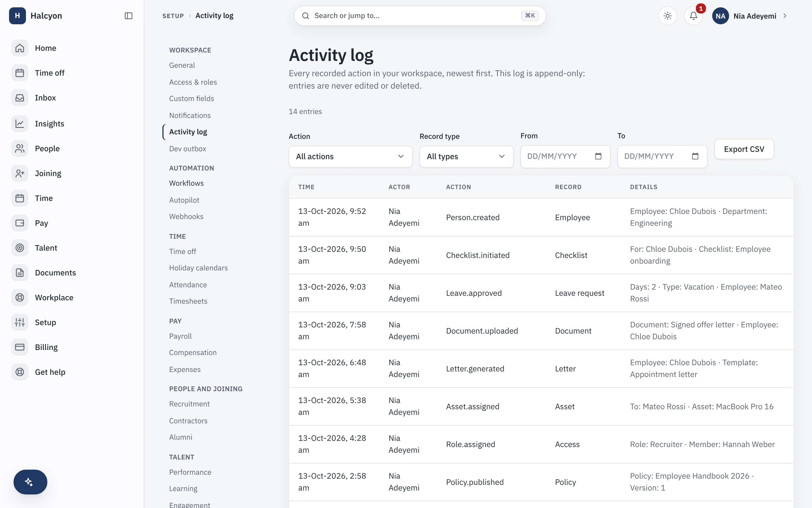The image size is (812, 508).
Task: Open Dev outbox settings page
Action: coord(187,149)
